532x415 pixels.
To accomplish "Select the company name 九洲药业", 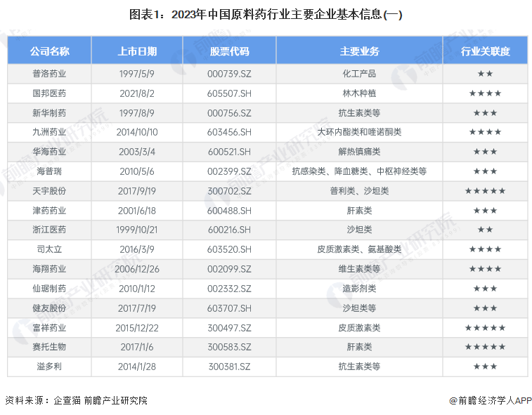I will coord(49,132).
